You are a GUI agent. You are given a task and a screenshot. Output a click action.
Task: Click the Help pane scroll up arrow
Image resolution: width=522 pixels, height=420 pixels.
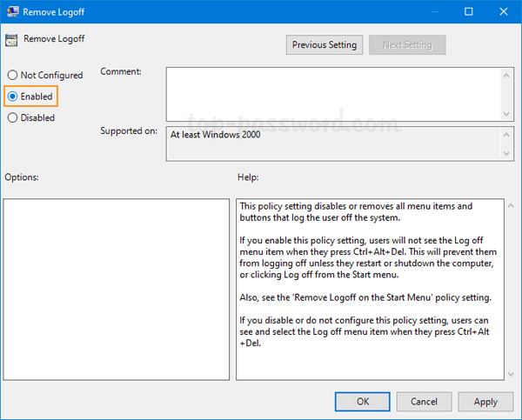pos(511,206)
